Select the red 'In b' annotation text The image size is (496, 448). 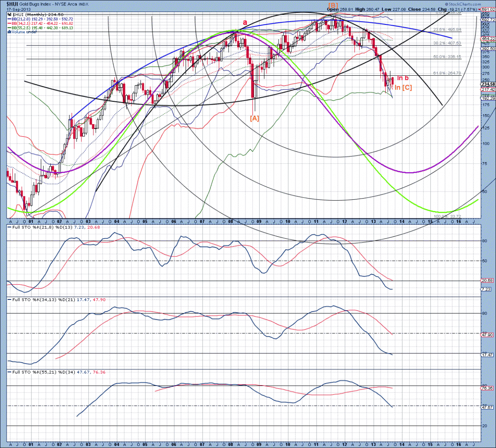tap(403, 78)
